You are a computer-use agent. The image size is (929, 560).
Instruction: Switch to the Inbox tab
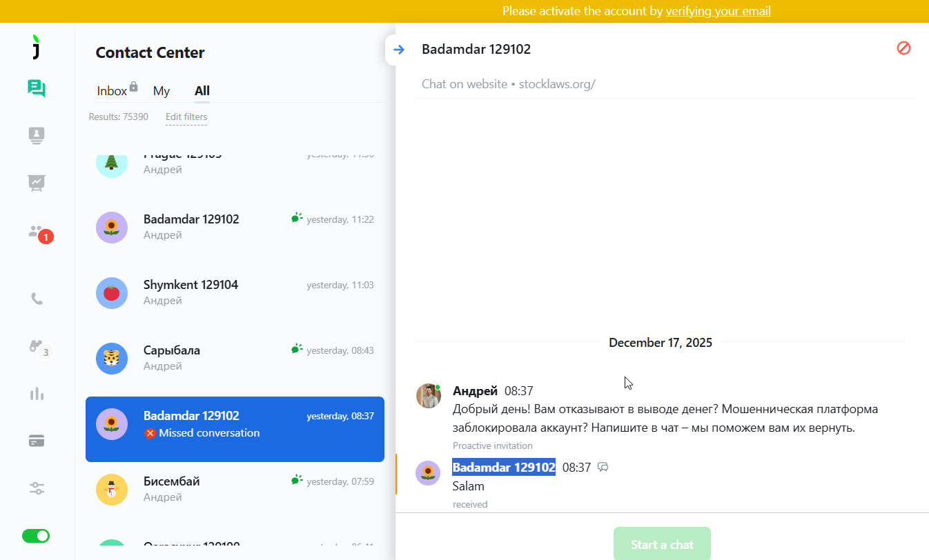tap(112, 91)
